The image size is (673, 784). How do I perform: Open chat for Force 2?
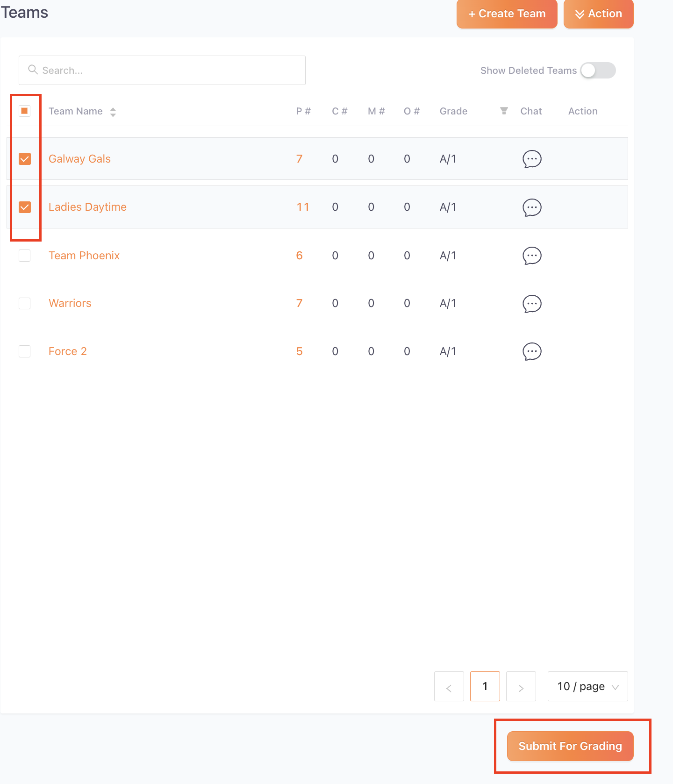(532, 351)
